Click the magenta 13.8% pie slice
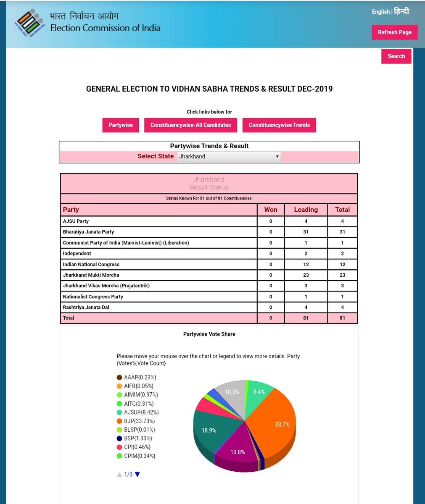 (x=238, y=449)
